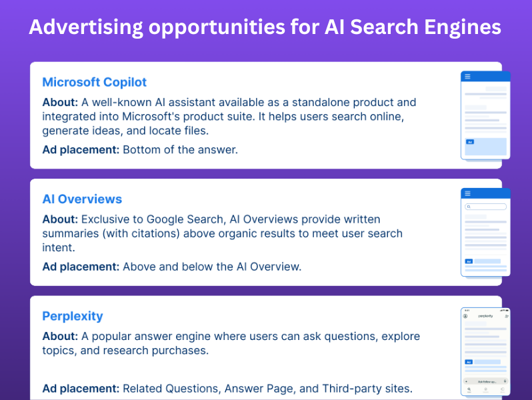Screen dimensions: 532x400
Task: Click the Microsoft Copilot heading
Action: click(x=94, y=82)
